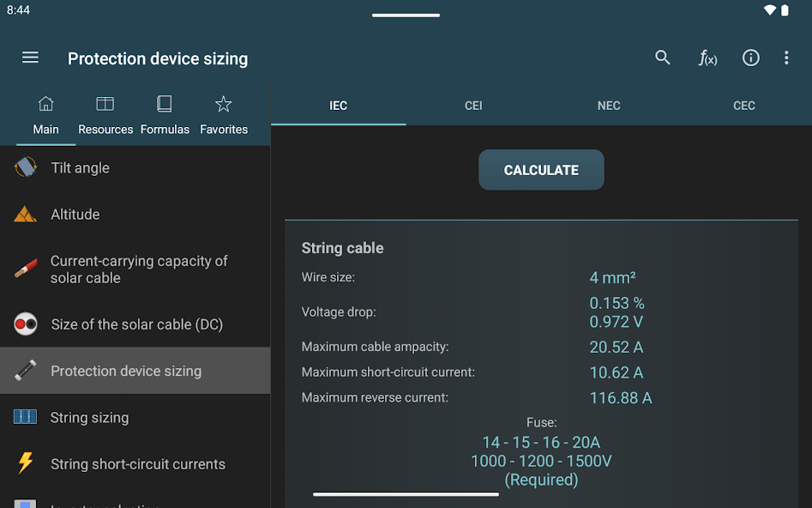
Task: Click the Wire size value 4 mm²
Action: (612, 277)
